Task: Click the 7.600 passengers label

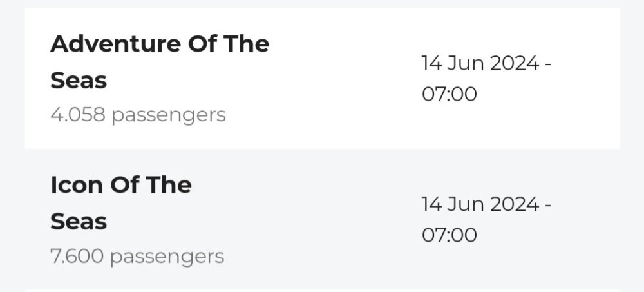Action: pos(137,256)
